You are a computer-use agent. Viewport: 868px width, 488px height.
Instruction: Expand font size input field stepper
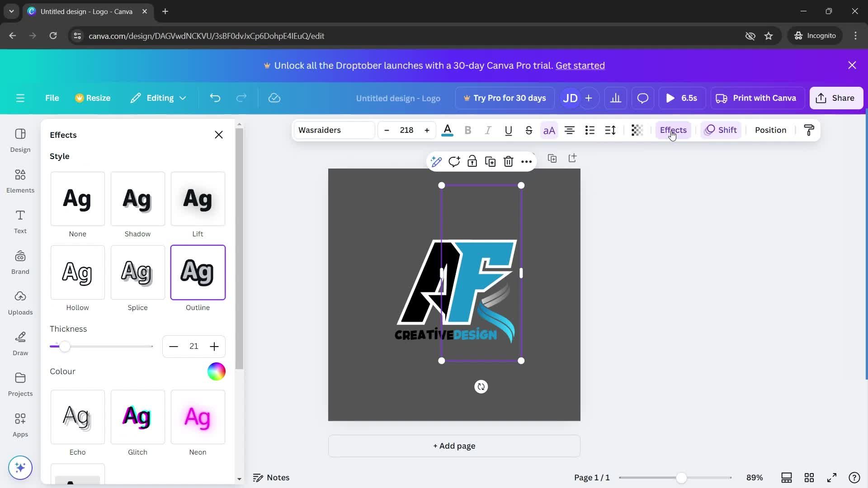pos(427,130)
